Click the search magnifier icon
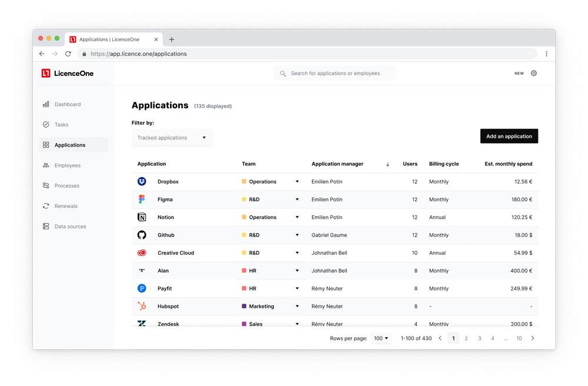The width and height of the screenshot is (588, 386). click(x=283, y=74)
